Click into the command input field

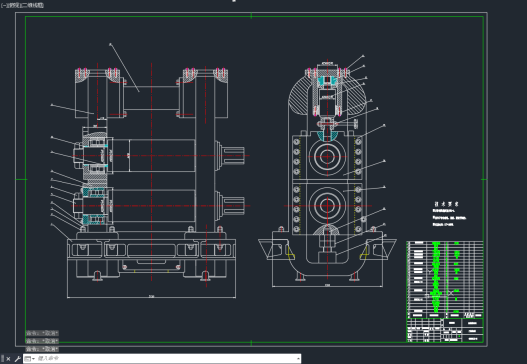point(166,359)
